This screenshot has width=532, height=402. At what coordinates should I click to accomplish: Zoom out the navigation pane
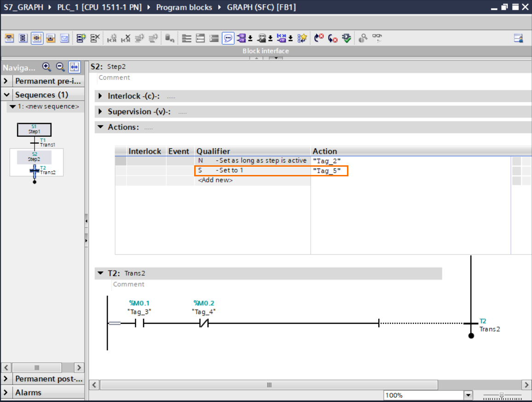(60, 67)
